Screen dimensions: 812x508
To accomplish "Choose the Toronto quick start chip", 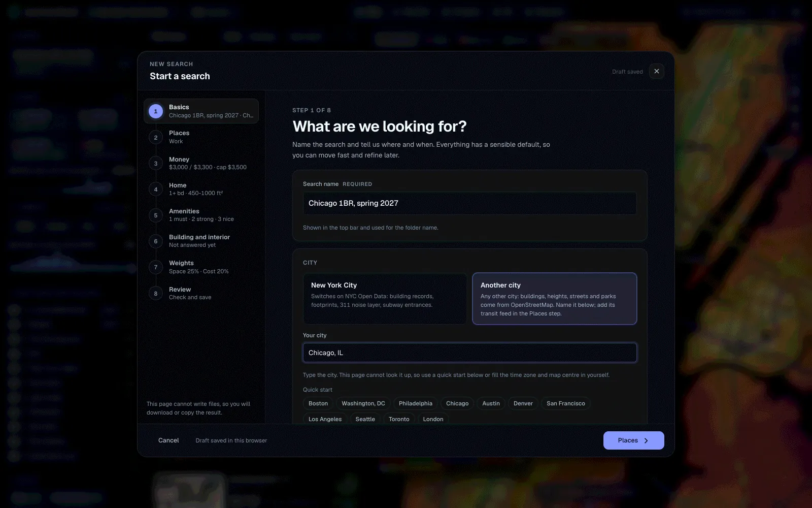I will [x=399, y=419].
